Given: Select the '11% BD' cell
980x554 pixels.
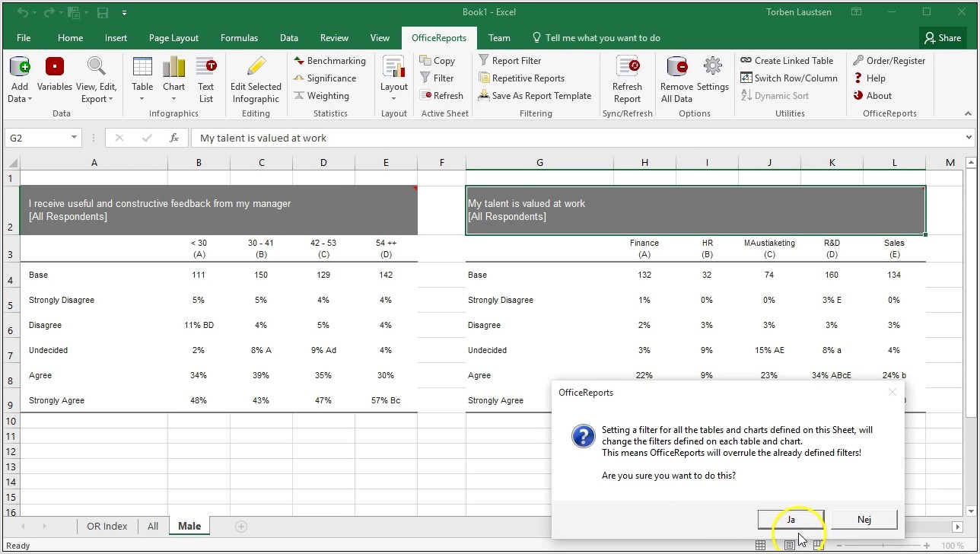Looking at the screenshot, I should pyautogui.click(x=199, y=325).
